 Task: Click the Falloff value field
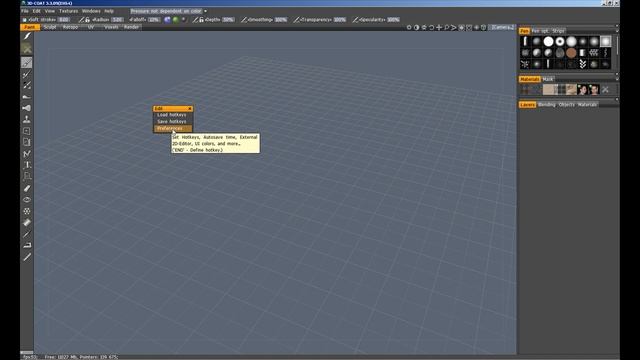[154, 20]
